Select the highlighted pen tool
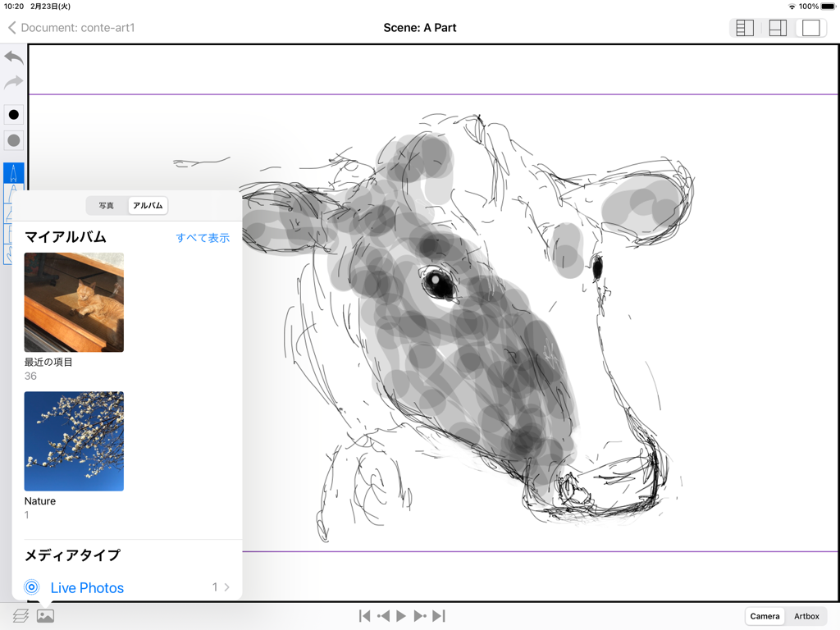This screenshot has width=840, height=630. coord(13,174)
